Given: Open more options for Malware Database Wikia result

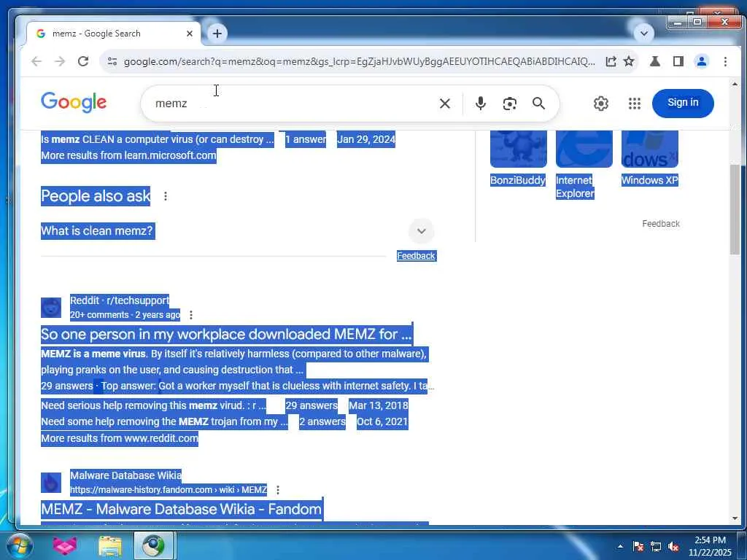Looking at the screenshot, I should pos(278,489).
